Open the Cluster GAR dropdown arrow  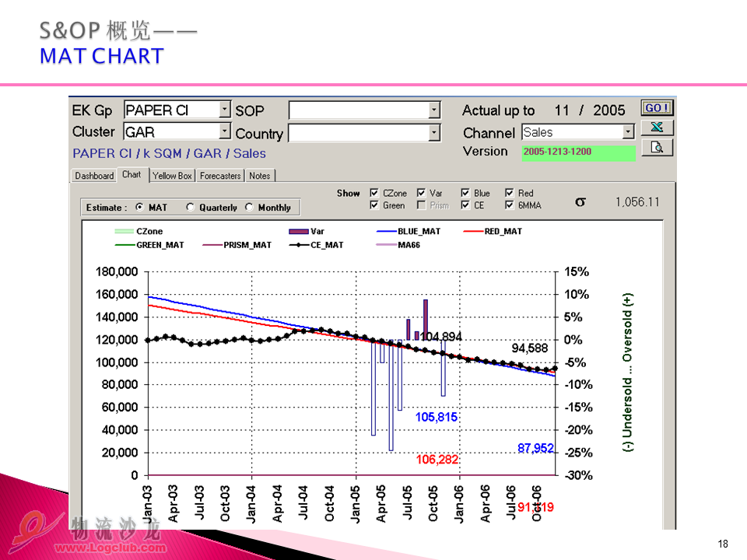pyautogui.click(x=225, y=131)
